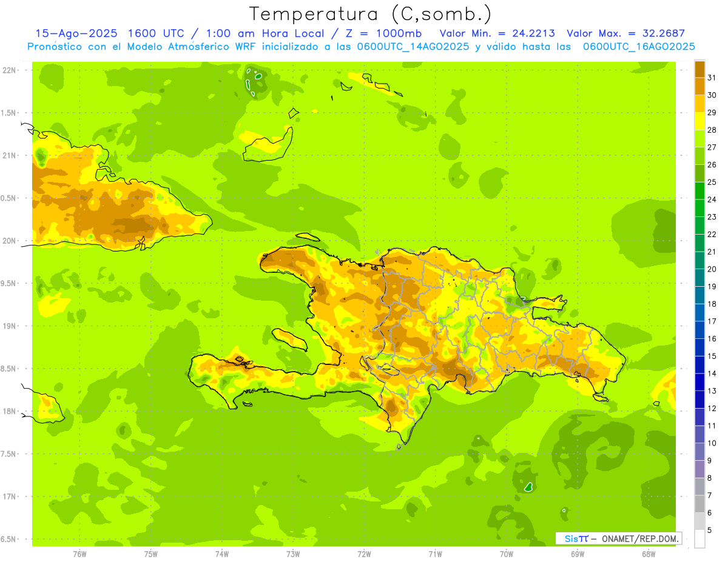Click latitude label "20N"
728x562 pixels.
click(x=9, y=241)
